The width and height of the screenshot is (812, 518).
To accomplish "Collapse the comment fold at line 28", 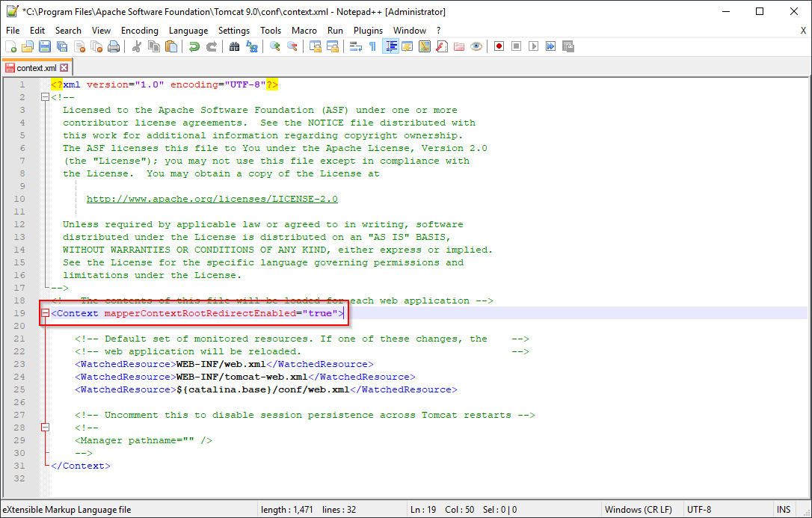I will tap(45, 428).
